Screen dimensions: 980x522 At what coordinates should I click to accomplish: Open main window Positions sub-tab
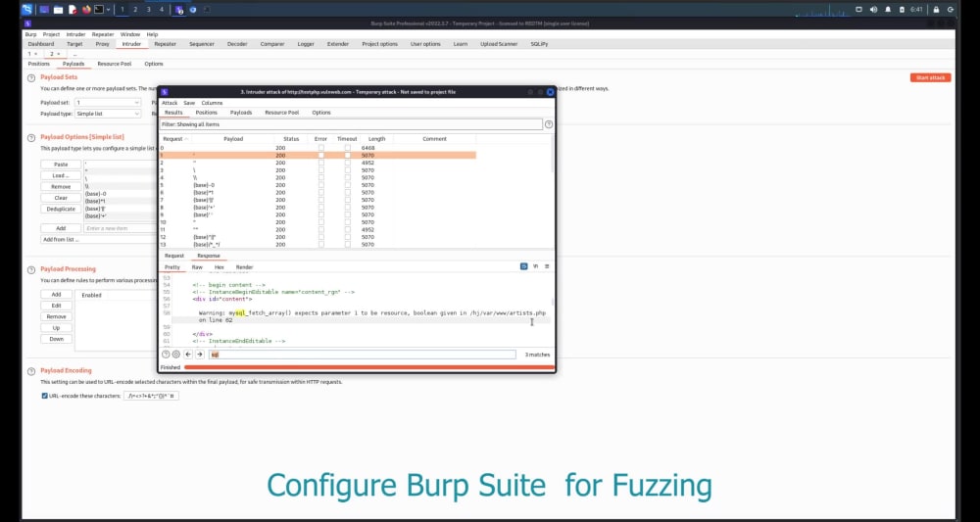[x=39, y=64]
